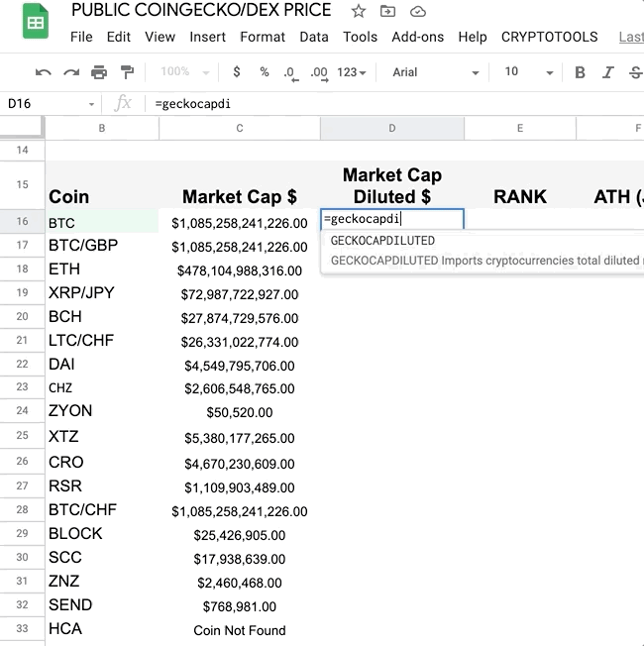Open the Google Sheets home icon

coord(36,22)
